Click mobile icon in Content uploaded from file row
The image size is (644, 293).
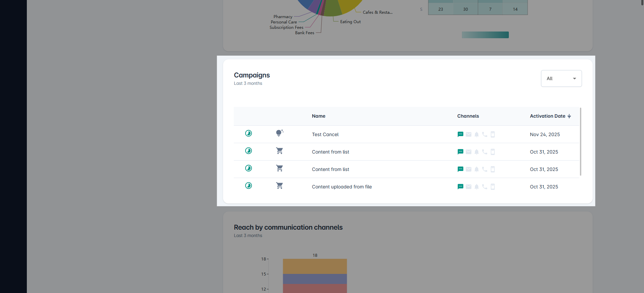(x=493, y=187)
